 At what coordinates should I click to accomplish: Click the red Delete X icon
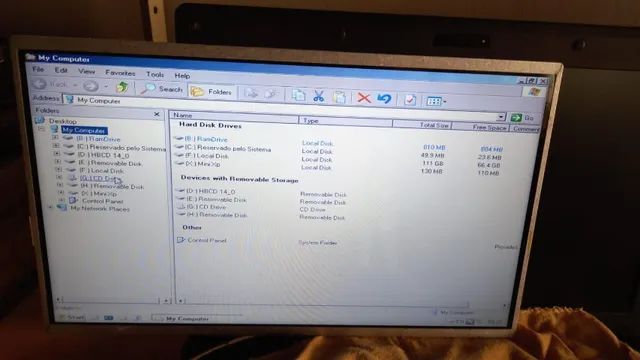364,98
